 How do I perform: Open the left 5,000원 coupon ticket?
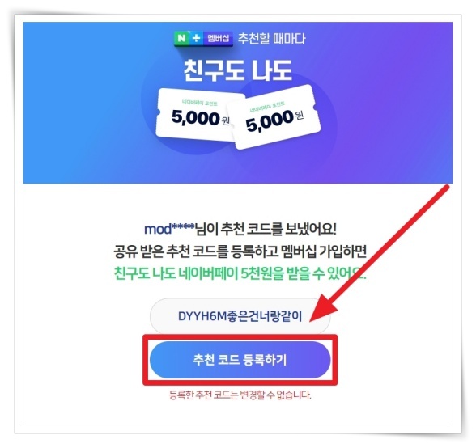point(194,115)
